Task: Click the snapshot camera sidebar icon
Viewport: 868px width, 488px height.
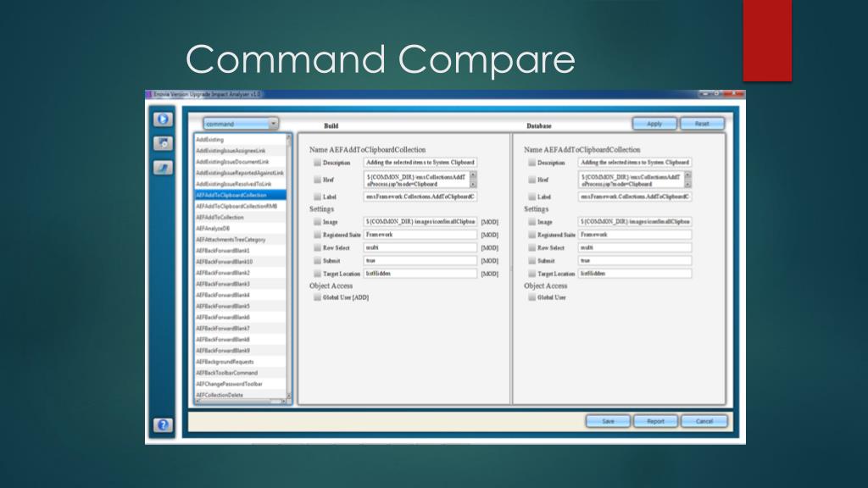Action: pos(163,143)
